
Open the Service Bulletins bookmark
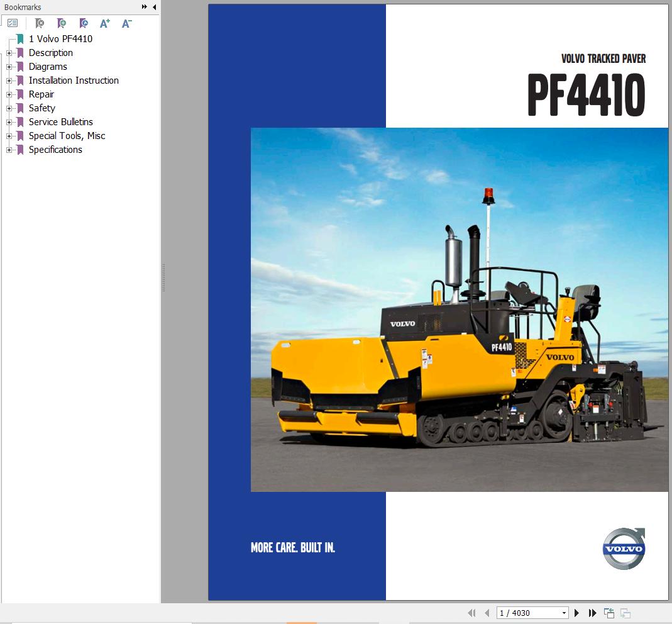coord(61,122)
